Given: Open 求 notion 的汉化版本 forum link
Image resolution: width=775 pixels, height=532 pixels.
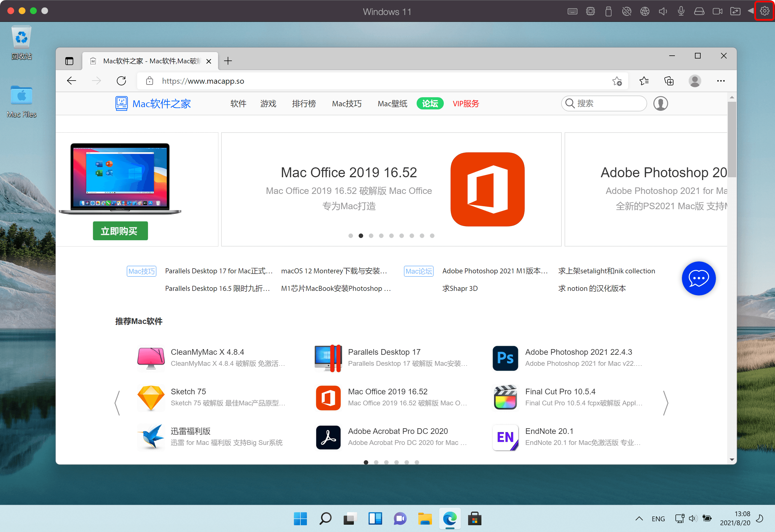Looking at the screenshot, I should (592, 289).
